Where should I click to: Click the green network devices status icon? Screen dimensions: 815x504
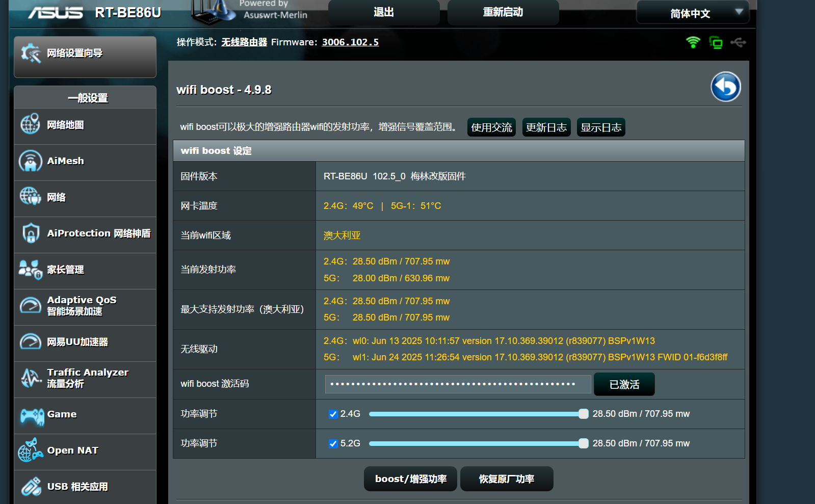point(716,43)
